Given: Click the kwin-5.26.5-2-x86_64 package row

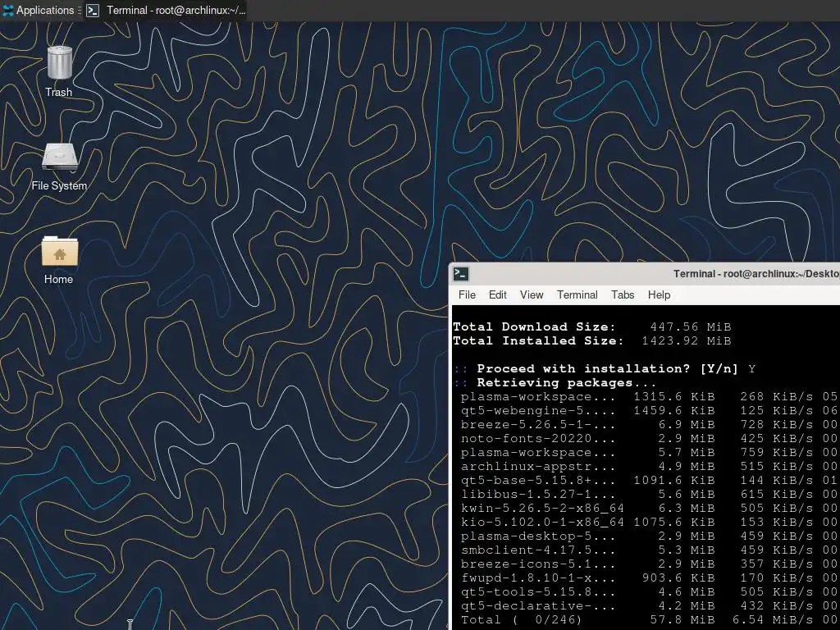Looking at the screenshot, I should coord(649,508).
